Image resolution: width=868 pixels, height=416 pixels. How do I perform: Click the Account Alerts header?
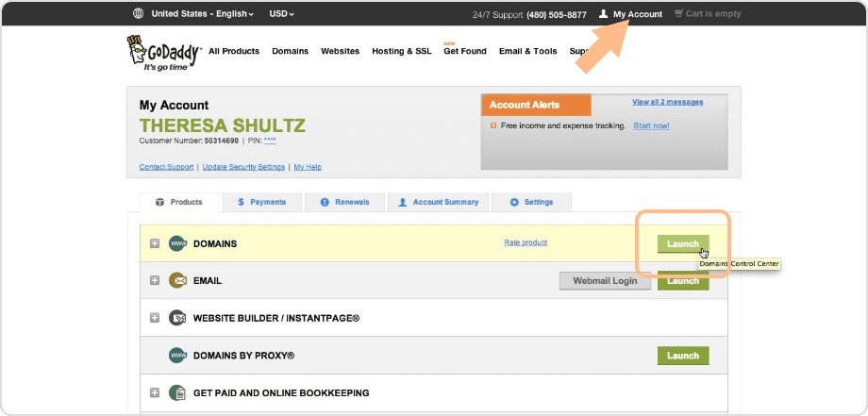pyautogui.click(x=536, y=105)
